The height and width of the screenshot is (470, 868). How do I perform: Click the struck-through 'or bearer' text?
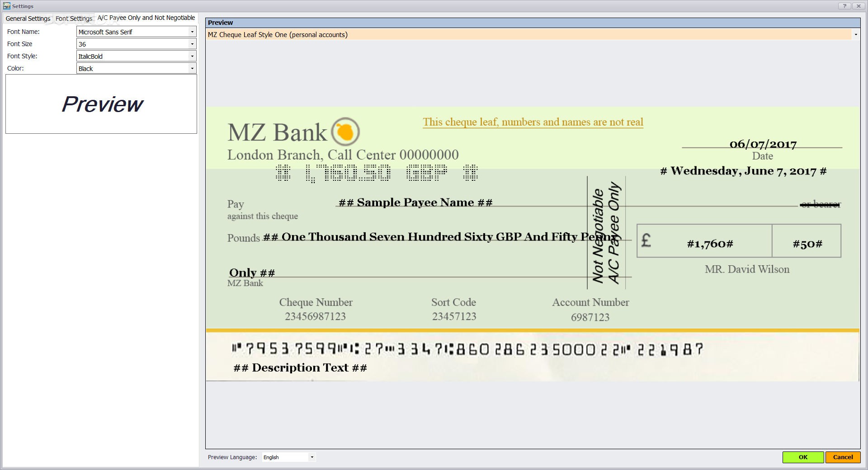coord(821,204)
